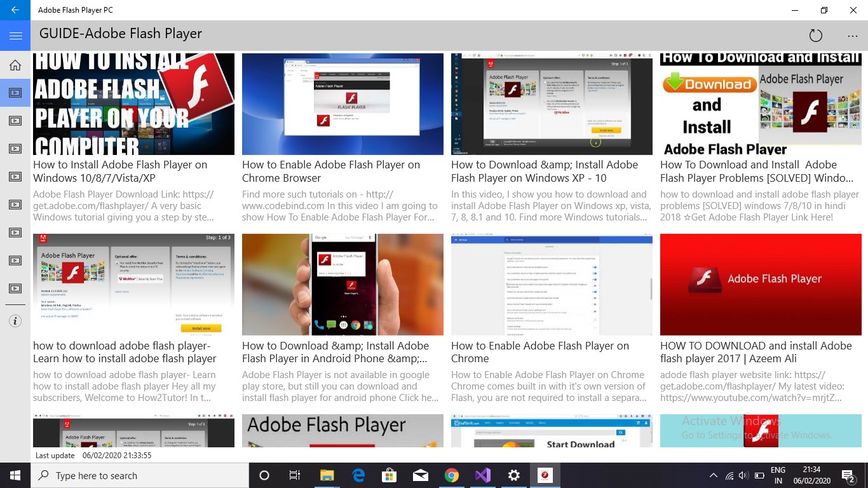Open Settings gear on the taskbar
The width and height of the screenshot is (868, 488).
(513, 475)
